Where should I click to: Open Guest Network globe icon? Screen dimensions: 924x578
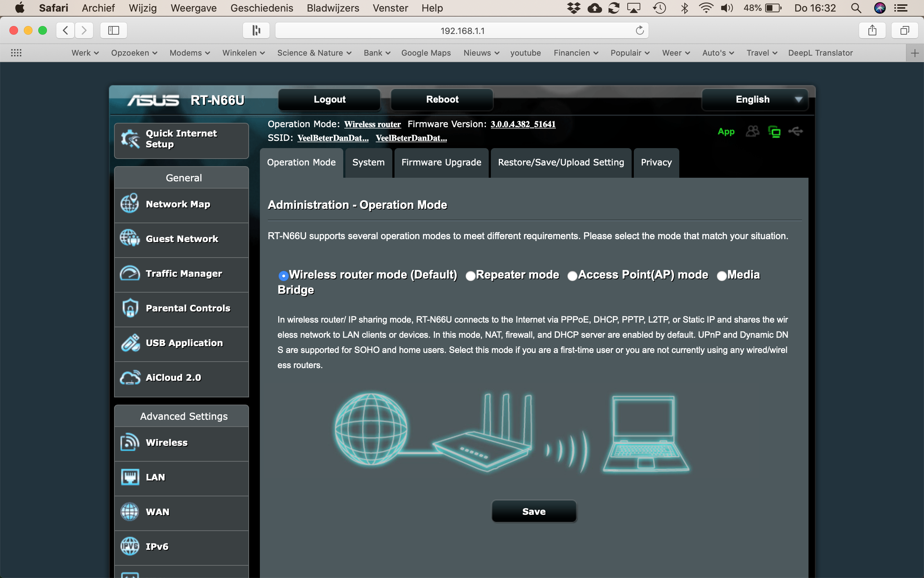130,238
